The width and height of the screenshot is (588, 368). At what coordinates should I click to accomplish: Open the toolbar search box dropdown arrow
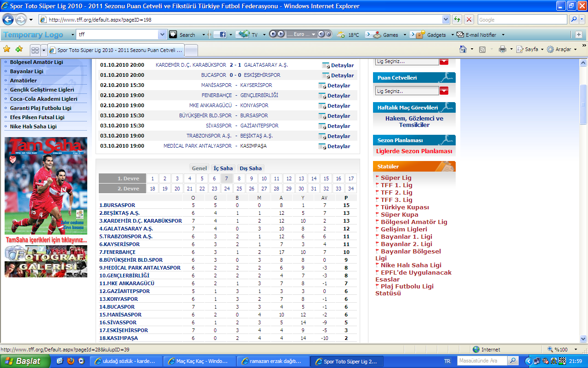pyautogui.click(x=162, y=34)
